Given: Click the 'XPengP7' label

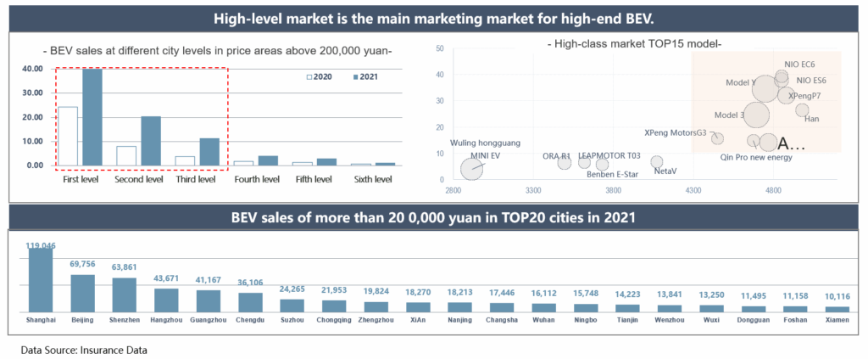Looking at the screenshot, I should pos(804,95).
